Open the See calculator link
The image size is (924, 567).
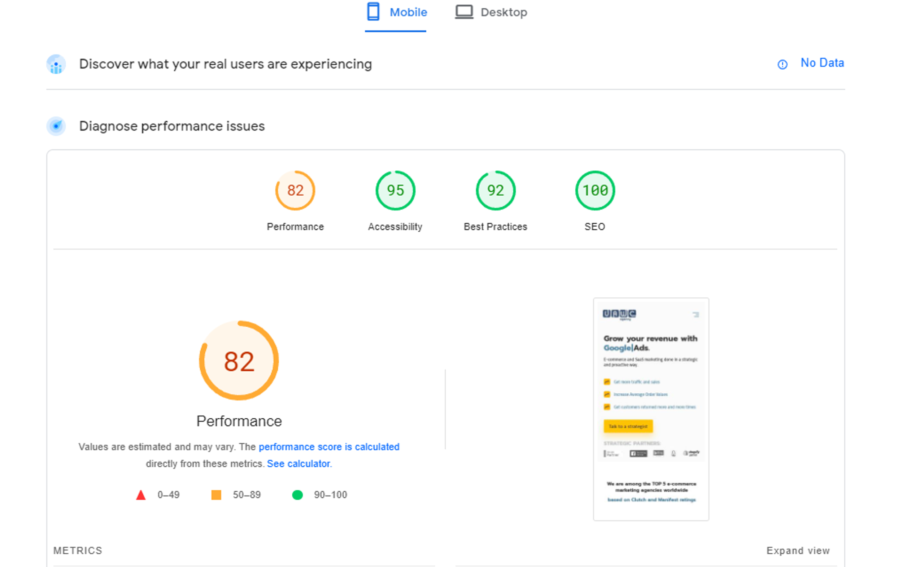click(x=299, y=464)
